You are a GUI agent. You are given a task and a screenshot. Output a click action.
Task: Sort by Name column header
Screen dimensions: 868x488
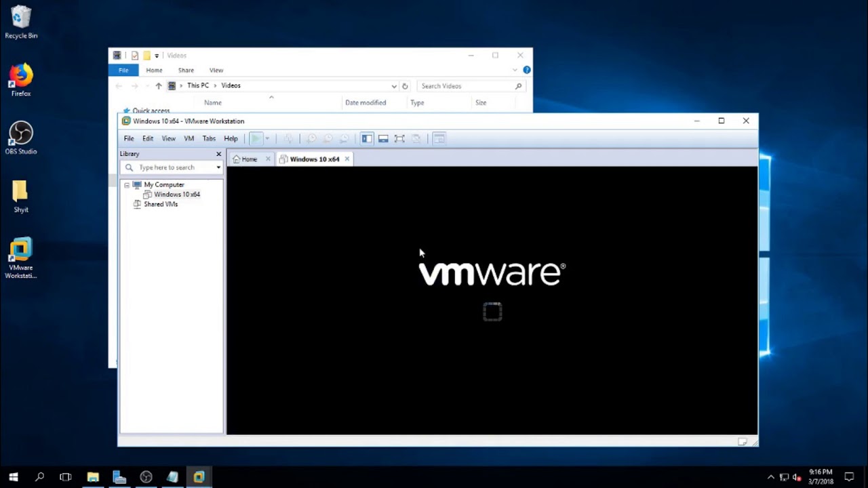tap(213, 103)
